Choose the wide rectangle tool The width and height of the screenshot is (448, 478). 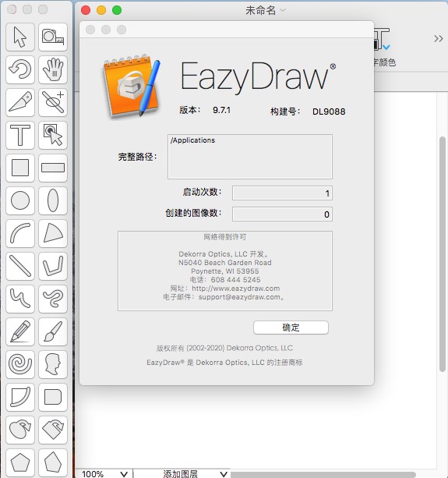(53, 168)
